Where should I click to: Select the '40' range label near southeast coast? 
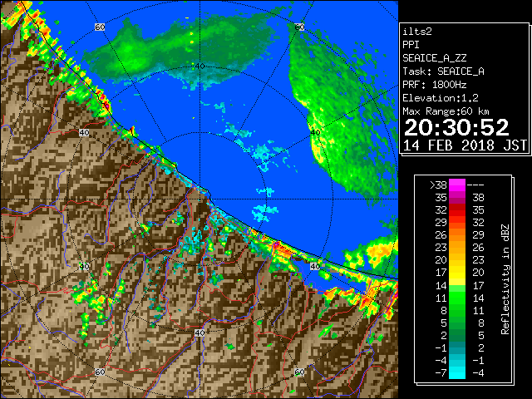coord(316,266)
